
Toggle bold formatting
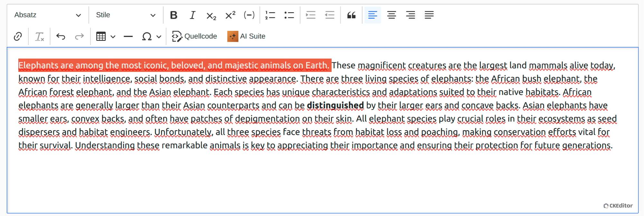(174, 15)
